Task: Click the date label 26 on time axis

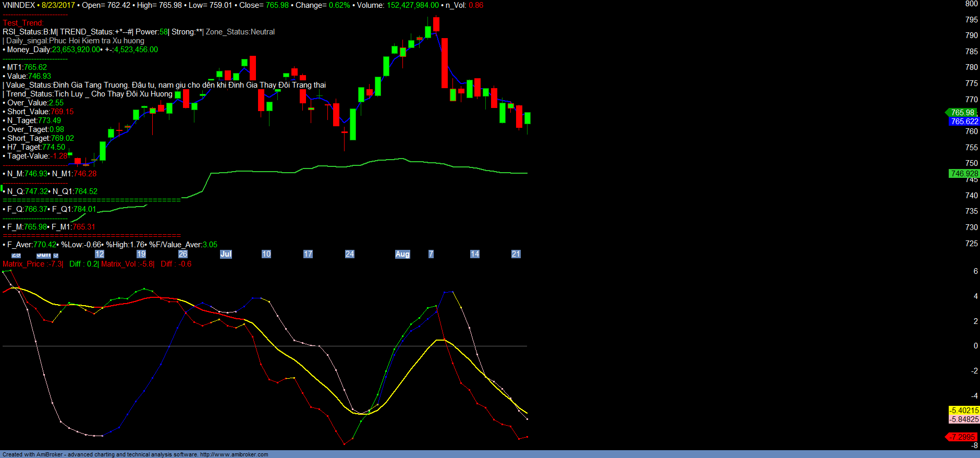Action: [183, 254]
